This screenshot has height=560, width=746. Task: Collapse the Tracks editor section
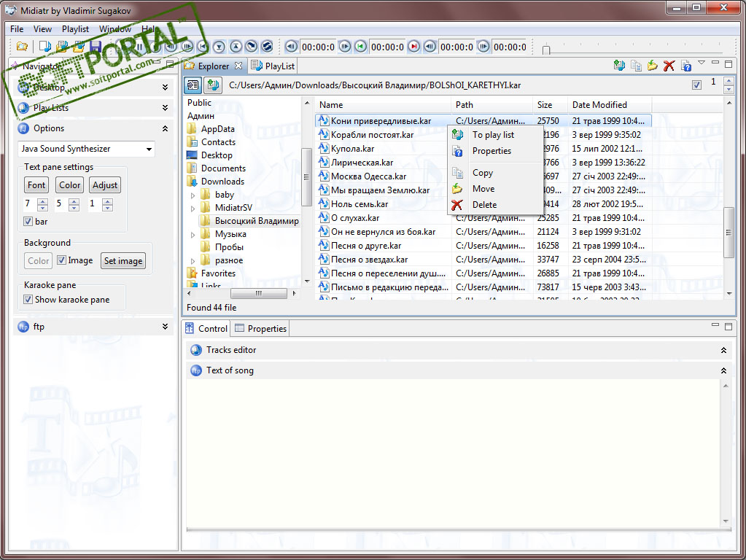pos(723,350)
